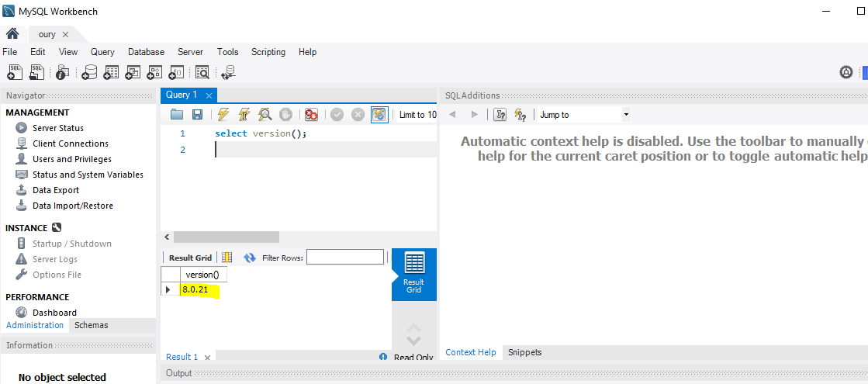The height and width of the screenshot is (384, 868).
Task: Click the Filter Rows input field
Action: [x=345, y=258]
